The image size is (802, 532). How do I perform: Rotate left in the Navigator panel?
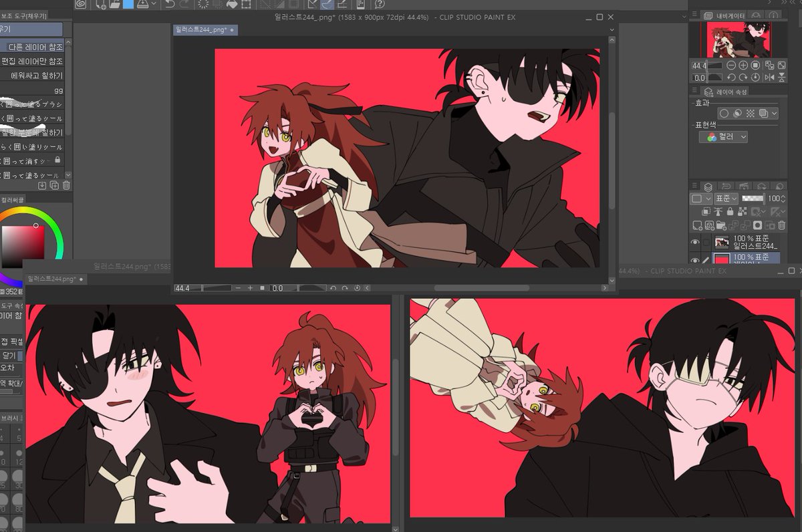point(731,78)
